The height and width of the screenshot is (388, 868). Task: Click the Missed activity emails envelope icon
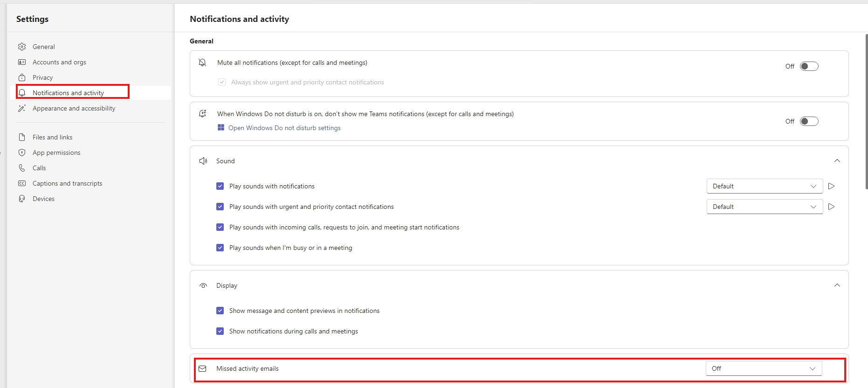point(202,368)
